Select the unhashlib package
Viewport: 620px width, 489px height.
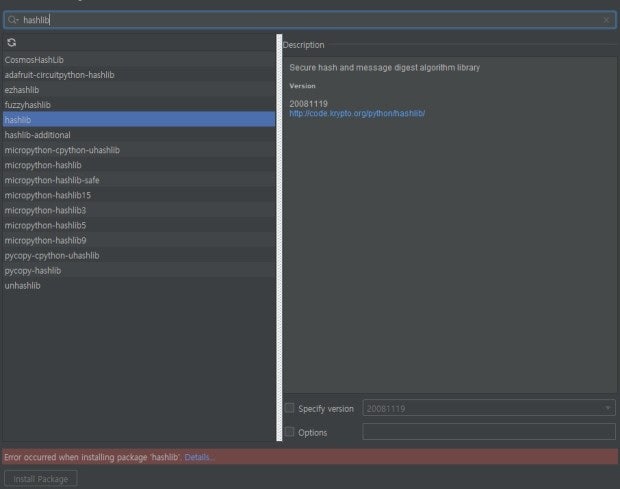click(x=22, y=285)
